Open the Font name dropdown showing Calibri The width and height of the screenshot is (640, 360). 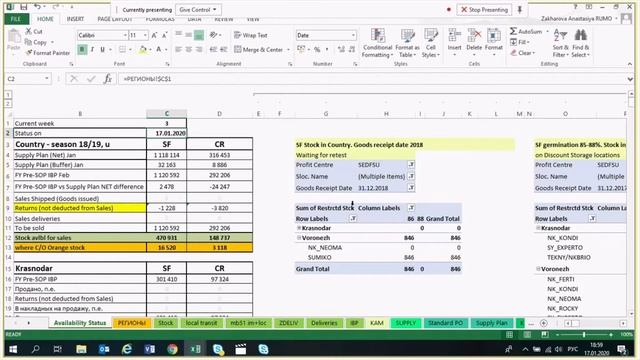coord(125,36)
